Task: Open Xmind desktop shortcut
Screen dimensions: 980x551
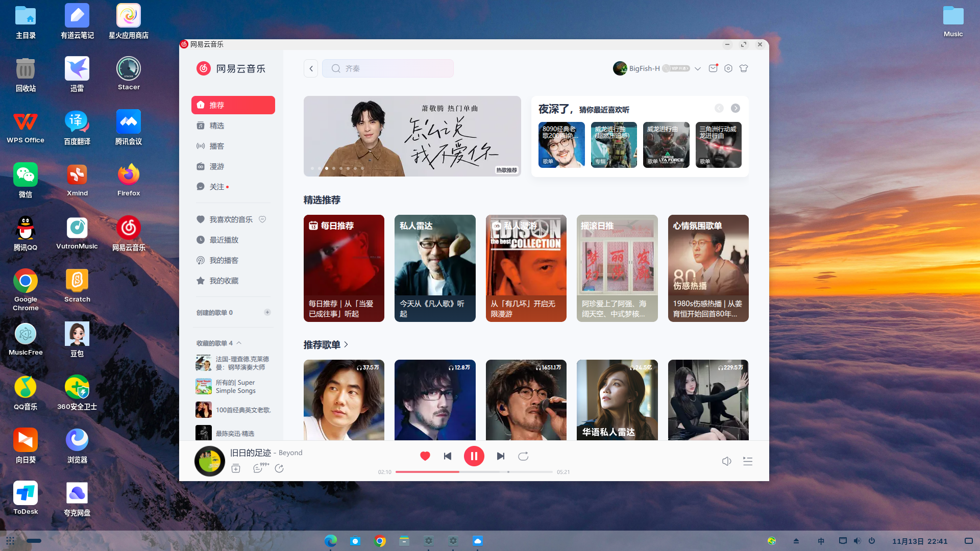Action: click(77, 181)
